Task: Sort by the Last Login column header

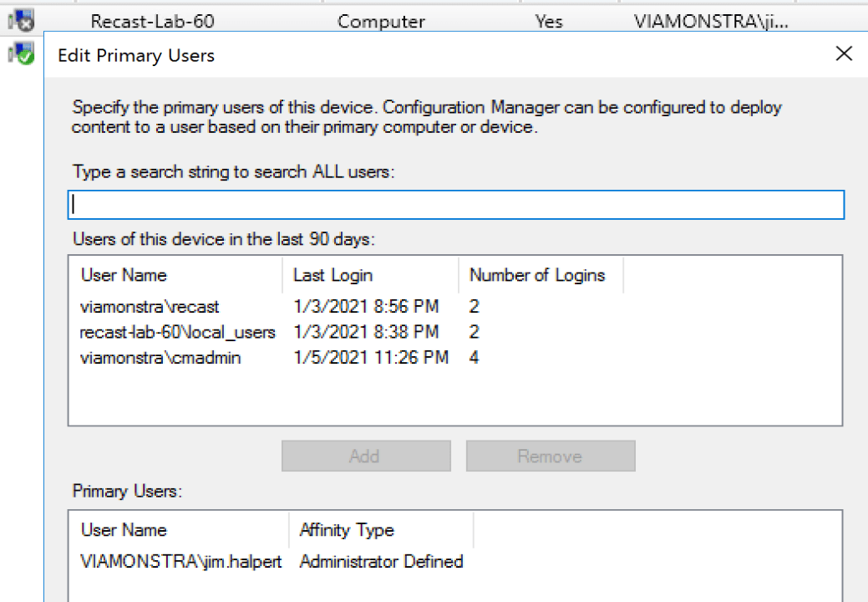Action: click(332, 275)
